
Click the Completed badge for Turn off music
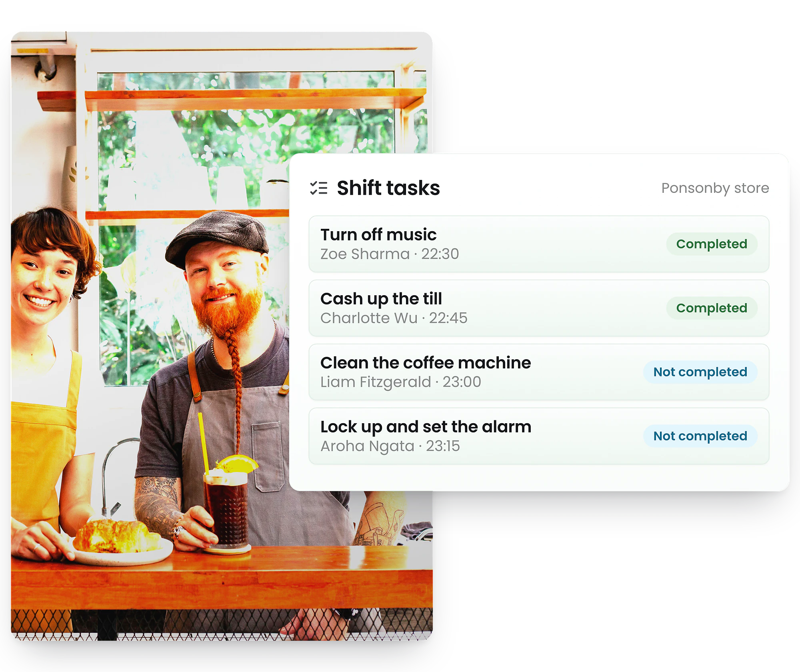tap(712, 244)
